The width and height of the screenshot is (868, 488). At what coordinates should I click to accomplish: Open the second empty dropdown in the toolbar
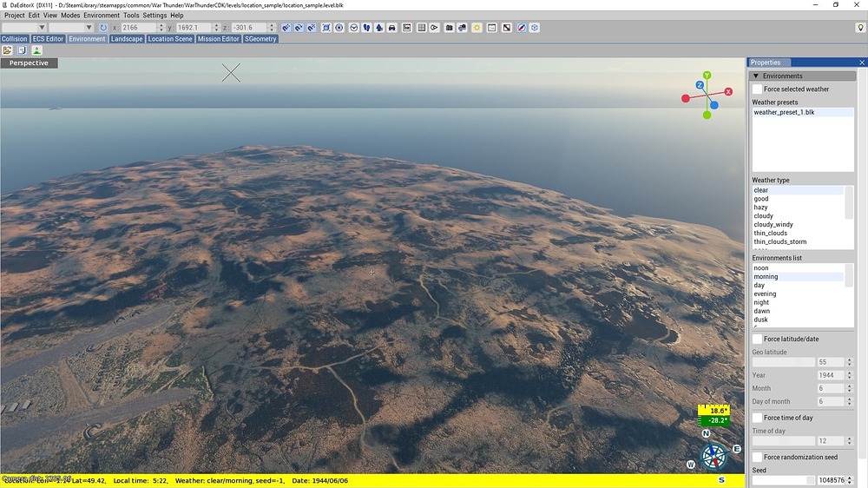point(71,27)
